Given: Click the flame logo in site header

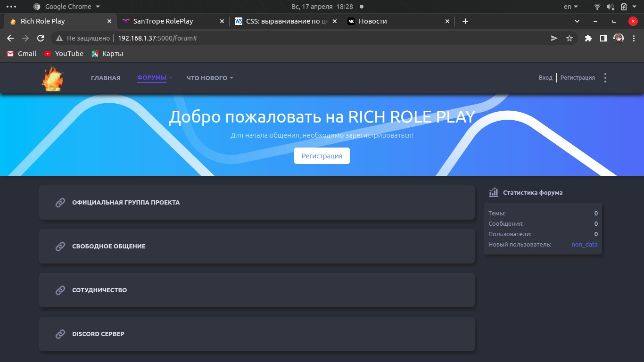Looking at the screenshot, I should pos(52,78).
